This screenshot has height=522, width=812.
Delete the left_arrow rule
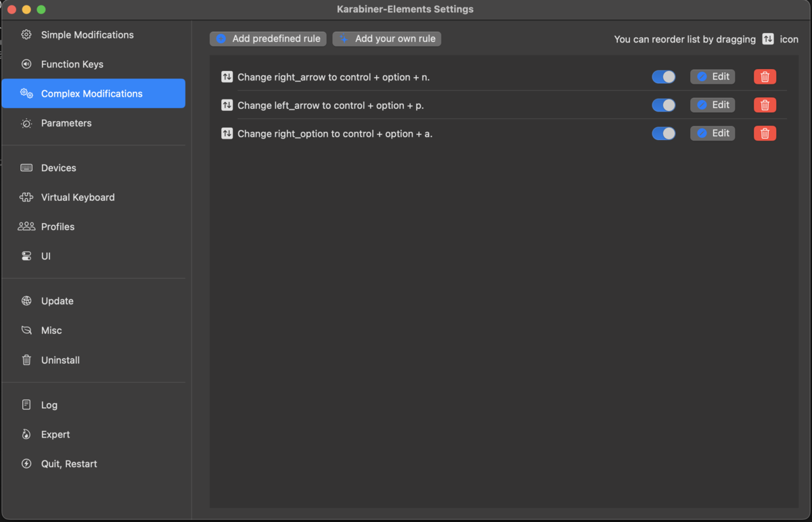pos(765,105)
